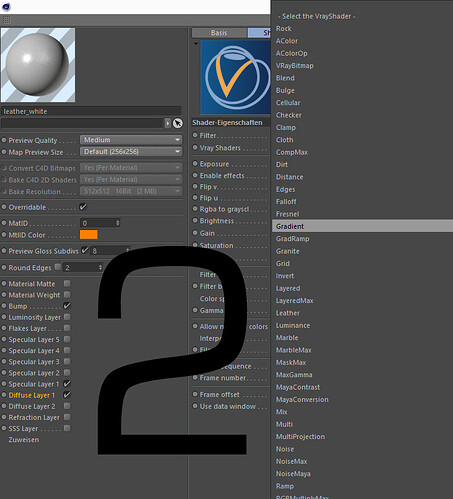Screen dimensions: 453x499
Task: Enable the SSS Layer checkbox
Action: pyautogui.click(x=67, y=428)
